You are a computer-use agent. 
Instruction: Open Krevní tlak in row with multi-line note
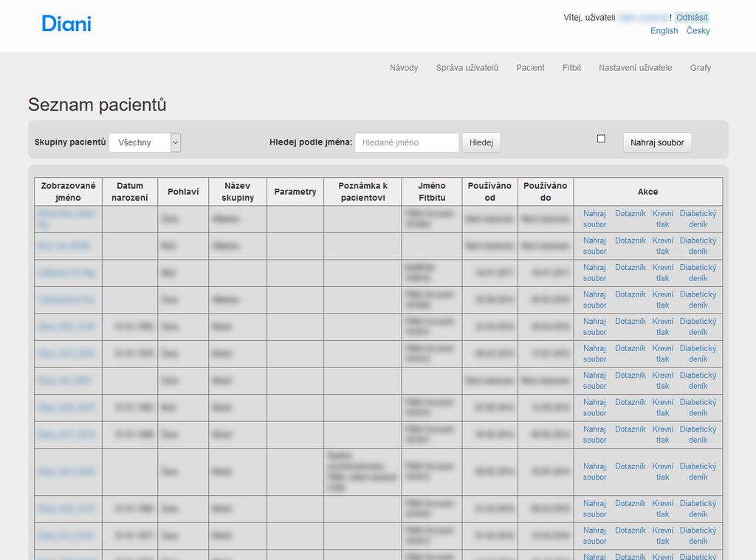662,471
